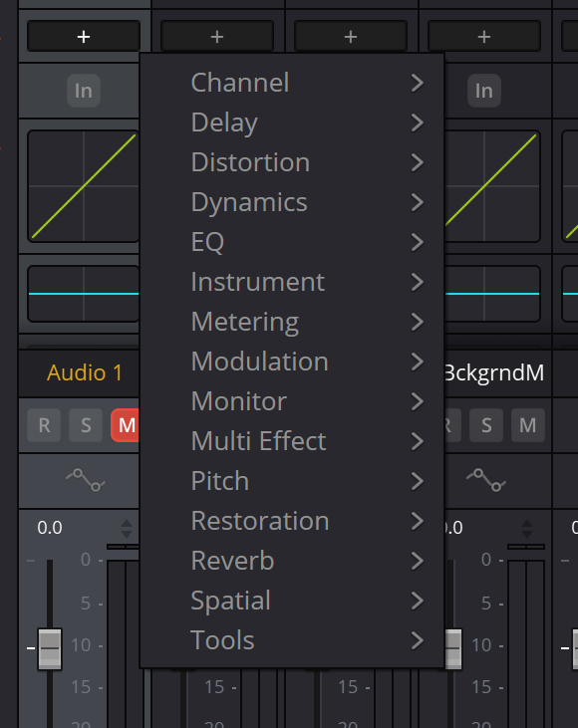Solo the BckgrndM track

click(486, 425)
